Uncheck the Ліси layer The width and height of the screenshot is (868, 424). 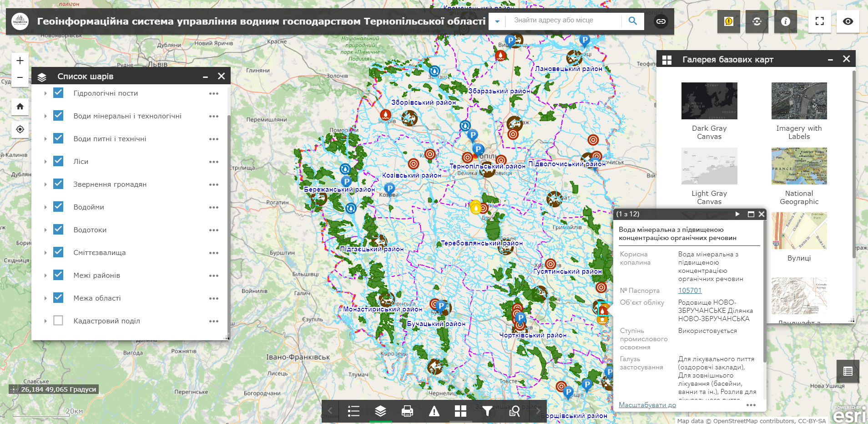pyautogui.click(x=58, y=161)
